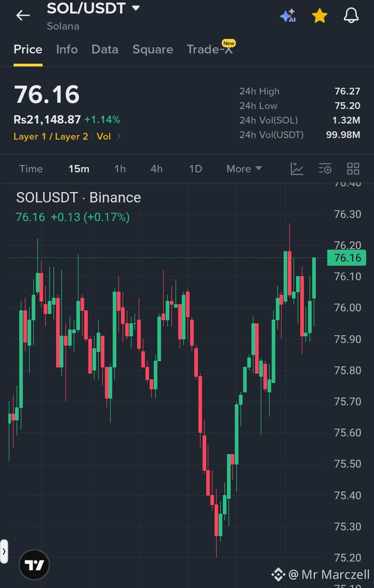The image size is (374, 588).
Task: Open the Trade-X tab
Action: click(210, 49)
